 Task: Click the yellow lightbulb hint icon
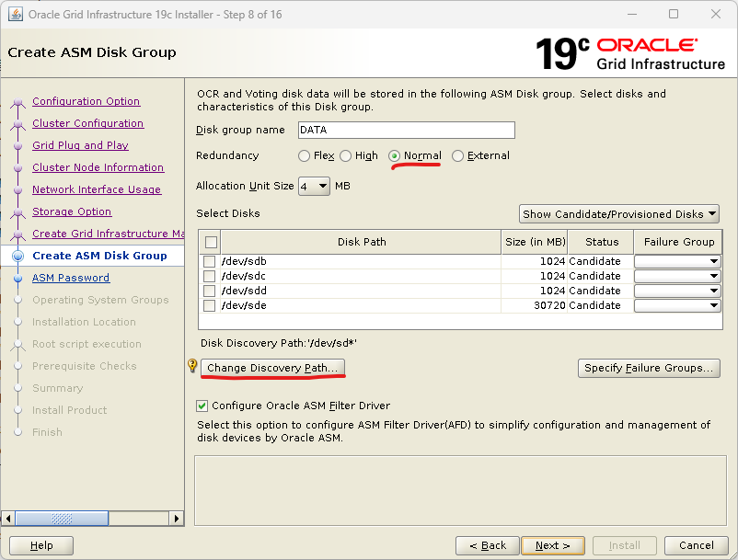pyautogui.click(x=192, y=365)
